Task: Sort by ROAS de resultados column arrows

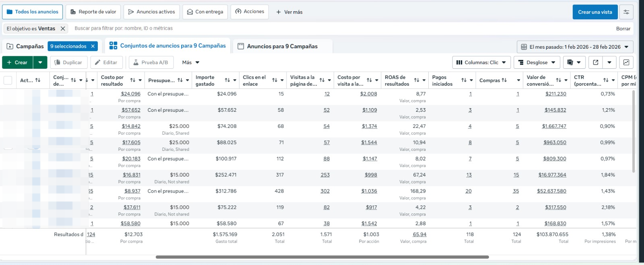Action: (x=417, y=80)
